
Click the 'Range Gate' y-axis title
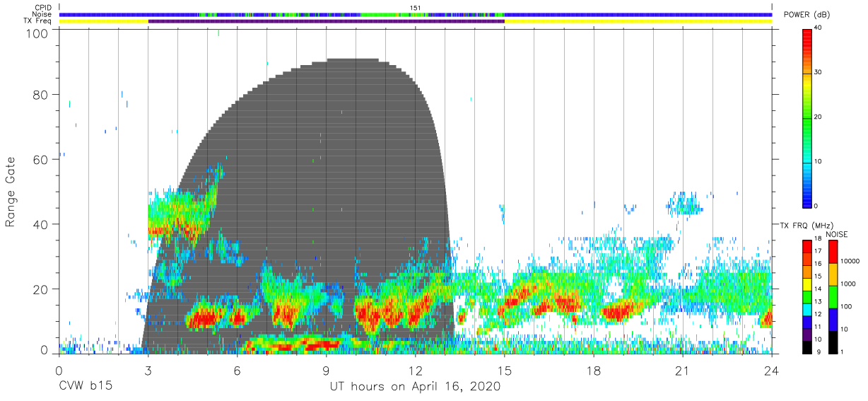tap(11, 192)
